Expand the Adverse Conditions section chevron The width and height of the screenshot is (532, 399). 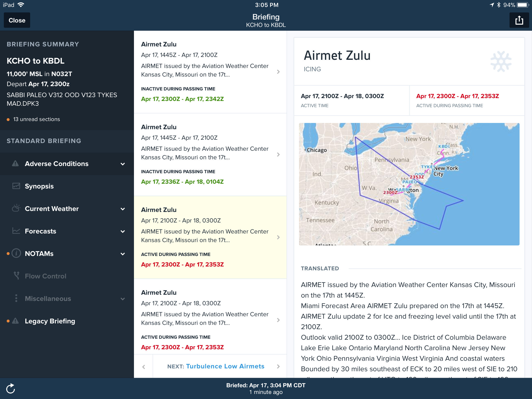click(123, 164)
